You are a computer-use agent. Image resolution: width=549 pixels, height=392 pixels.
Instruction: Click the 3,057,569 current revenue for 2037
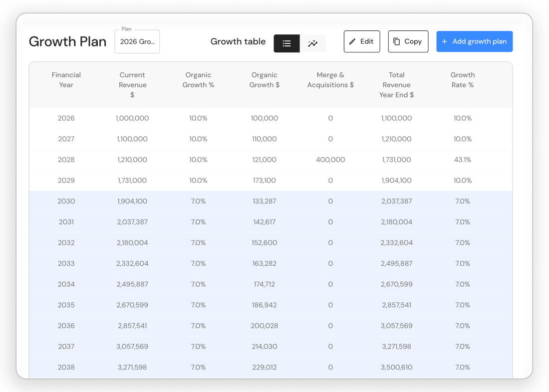click(x=132, y=347)
